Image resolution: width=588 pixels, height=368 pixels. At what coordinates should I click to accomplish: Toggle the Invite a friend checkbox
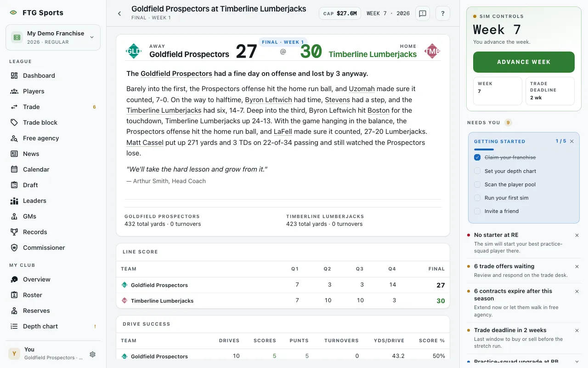pos(477,211)
